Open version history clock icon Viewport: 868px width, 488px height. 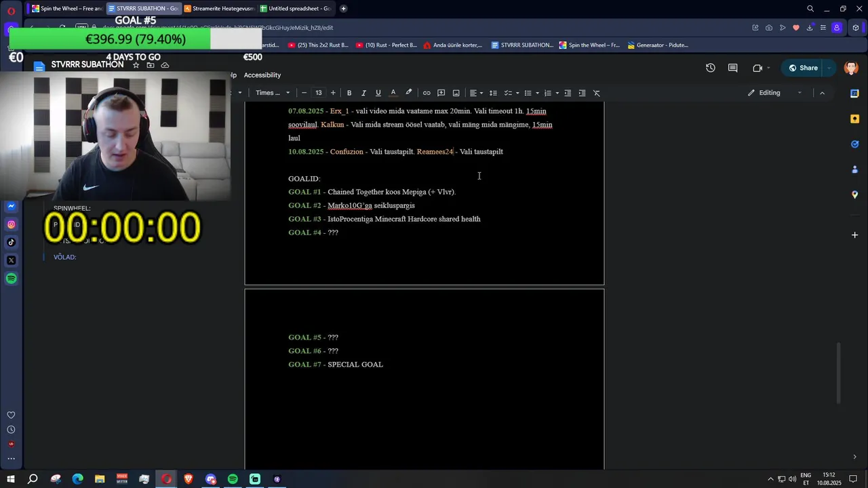pyautogui.click(x=710, y=68)
